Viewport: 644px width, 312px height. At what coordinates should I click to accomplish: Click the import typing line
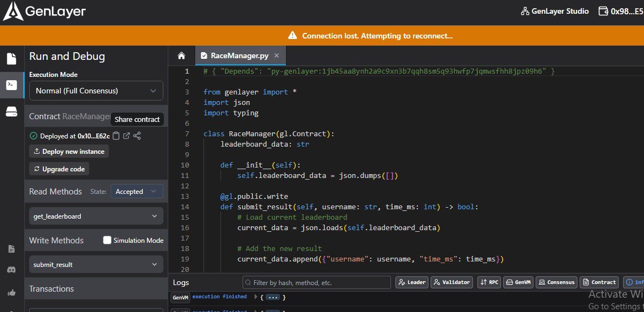pyautogui.click(x=231, y=113)
